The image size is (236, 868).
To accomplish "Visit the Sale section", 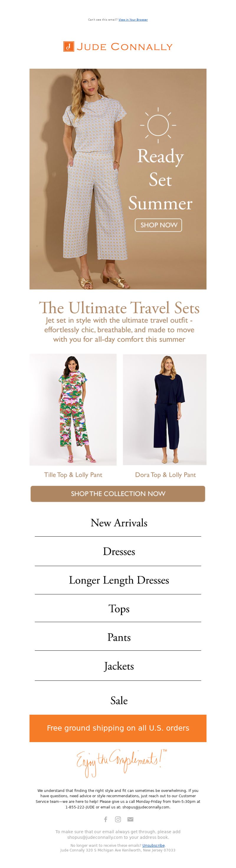I will coord(119,701).
